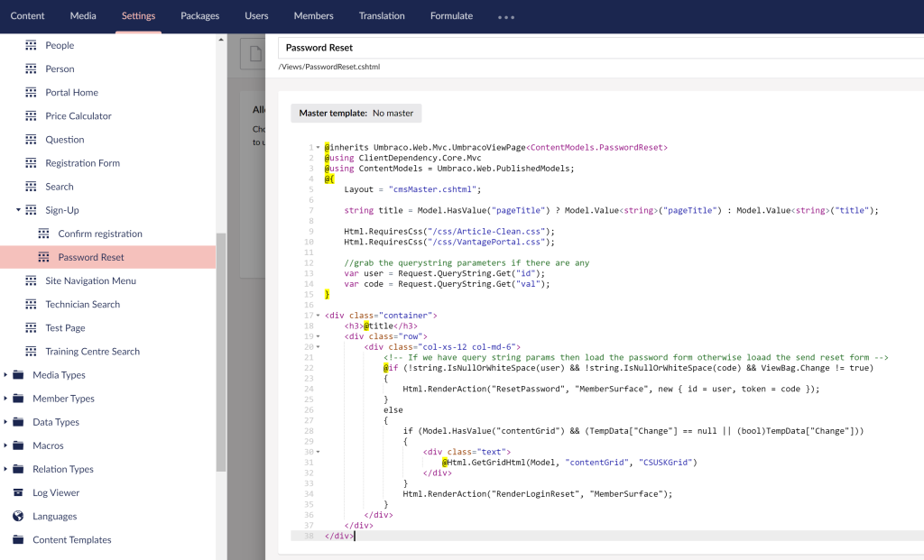Place cursor on line 38 of code

click(607, 536)
